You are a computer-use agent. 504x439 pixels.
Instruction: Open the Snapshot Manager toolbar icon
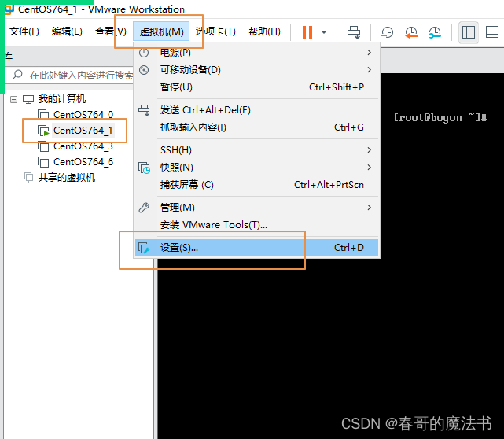coord(435,32)
